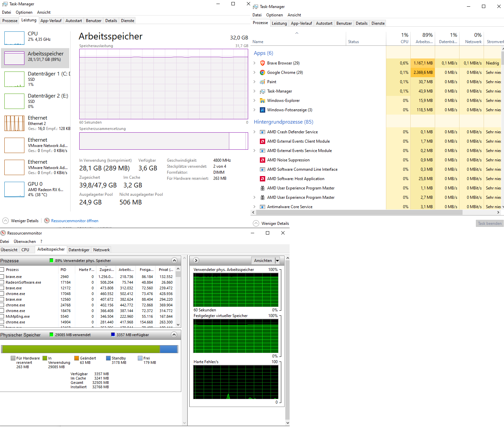Expand the Brave Browser (29) process group
504x431 pixels.
[255, 63]
